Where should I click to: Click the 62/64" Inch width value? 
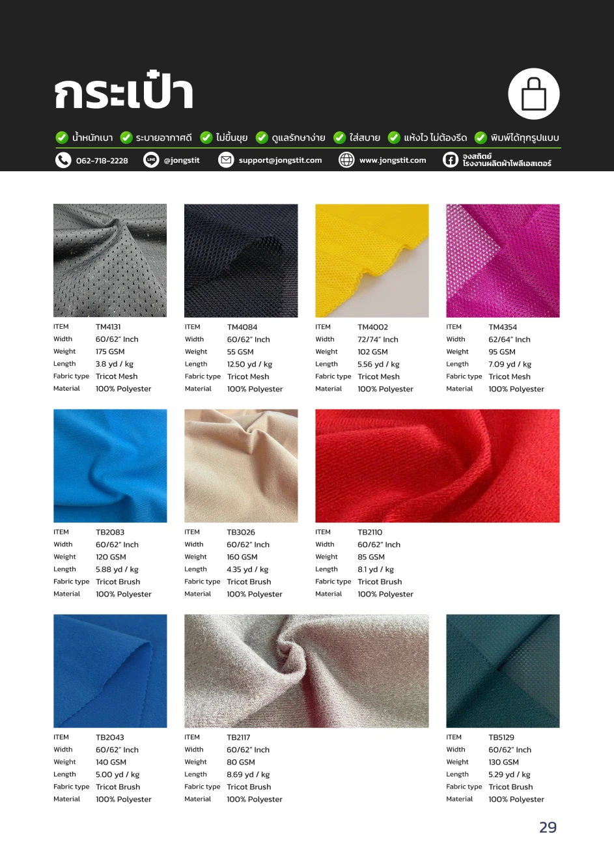[x=509, y=339]
